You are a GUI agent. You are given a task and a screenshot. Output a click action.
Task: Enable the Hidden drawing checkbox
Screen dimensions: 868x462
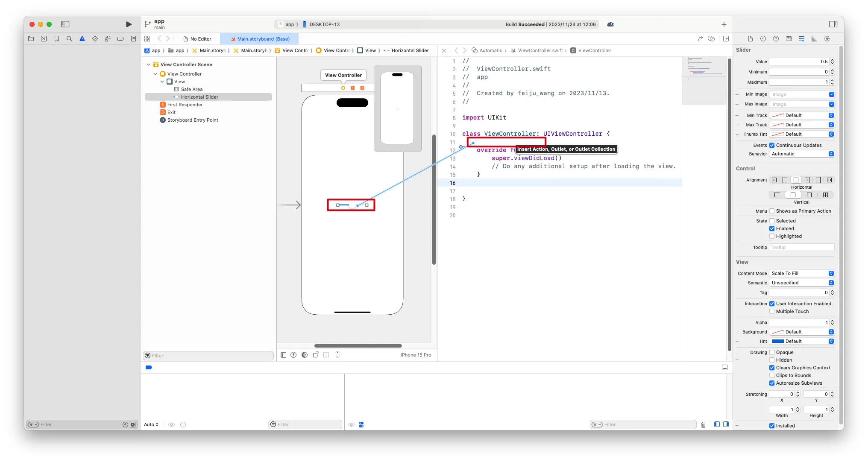(772, 360)
